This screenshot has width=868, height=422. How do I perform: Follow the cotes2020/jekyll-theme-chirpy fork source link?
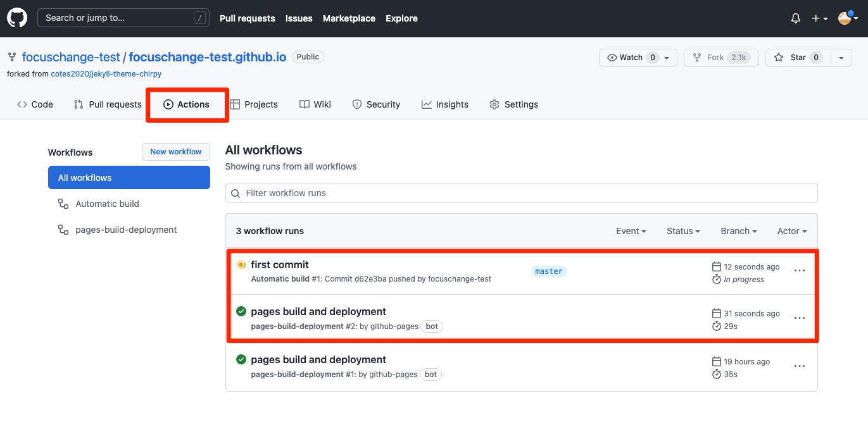(106, 74)
